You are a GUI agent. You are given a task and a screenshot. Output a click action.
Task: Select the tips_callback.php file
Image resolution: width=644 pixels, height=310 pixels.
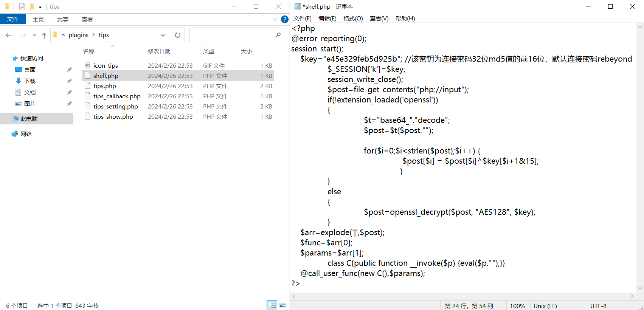point(178,96)
